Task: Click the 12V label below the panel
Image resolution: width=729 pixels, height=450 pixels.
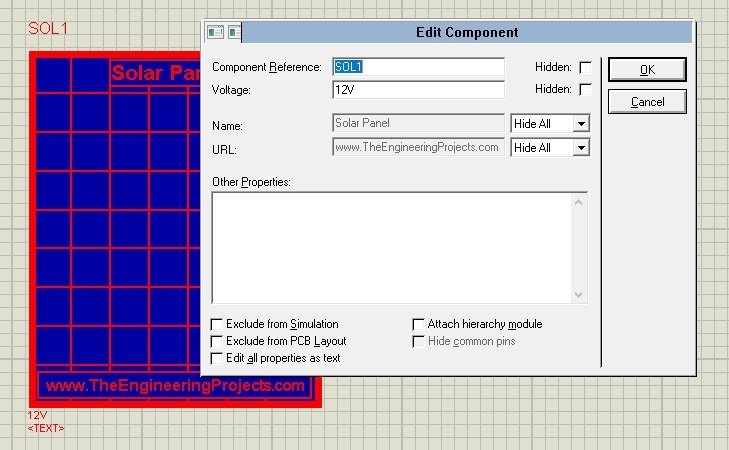Action: click(x=37, y=415)
